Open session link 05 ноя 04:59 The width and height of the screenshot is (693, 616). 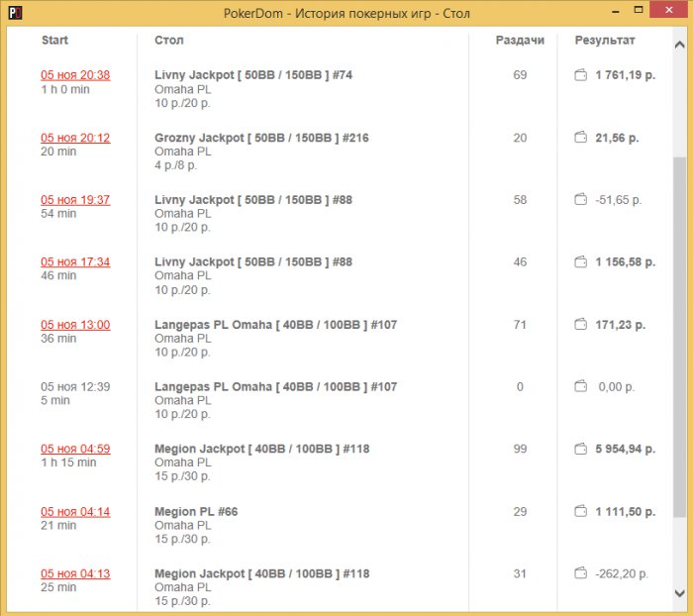point(75,449)
